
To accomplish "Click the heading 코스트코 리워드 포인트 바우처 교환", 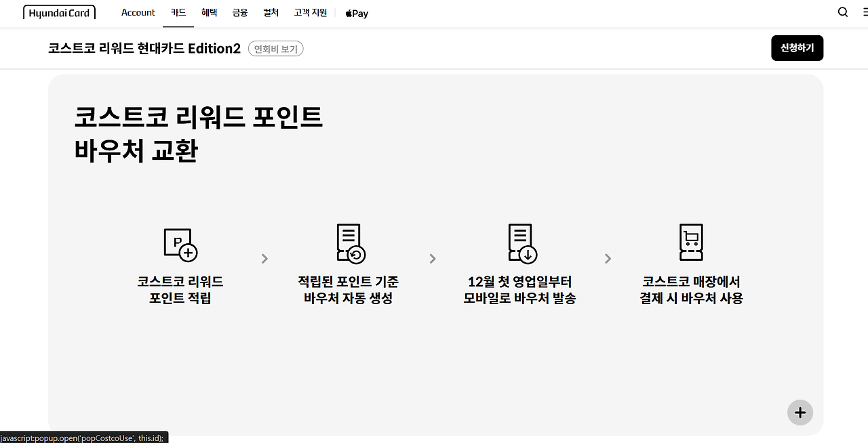I will [x=199, y=133].
